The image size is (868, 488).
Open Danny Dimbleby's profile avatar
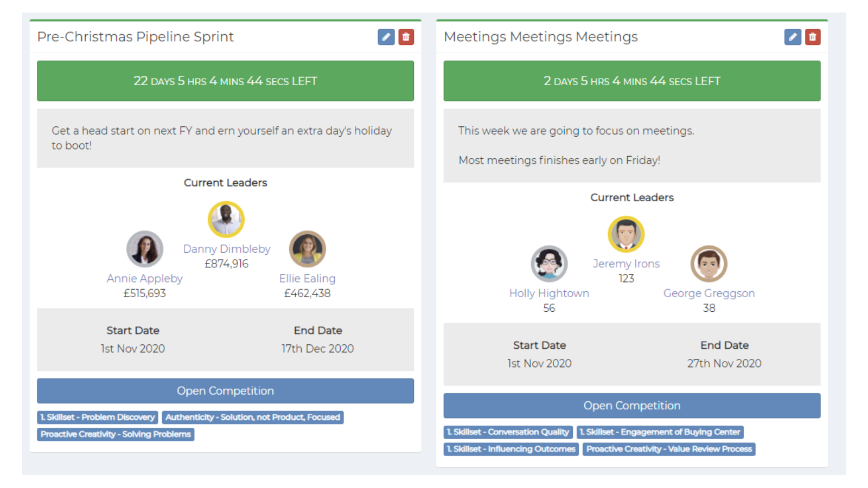(x=226, y=220)
